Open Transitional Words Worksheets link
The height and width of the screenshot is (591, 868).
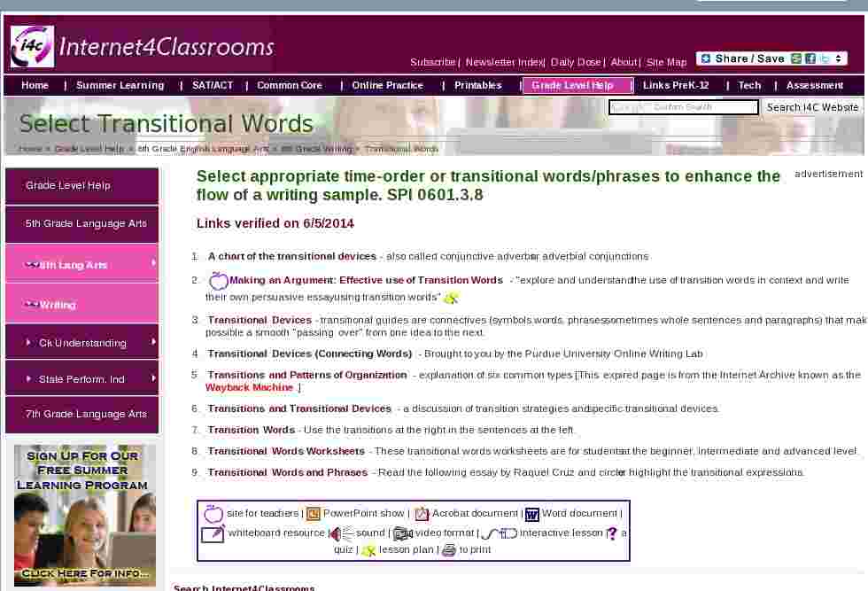coord(286,451)
